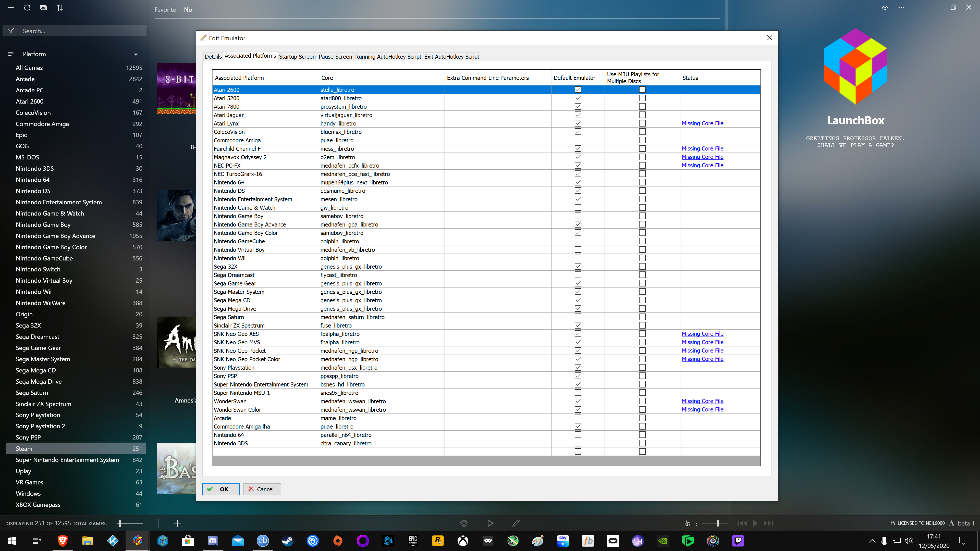Open Missing Core File link for SNK Neo Geo AES
Image resolution: width=980 pixels, height=551 pixels.
(x=702, y=334)
